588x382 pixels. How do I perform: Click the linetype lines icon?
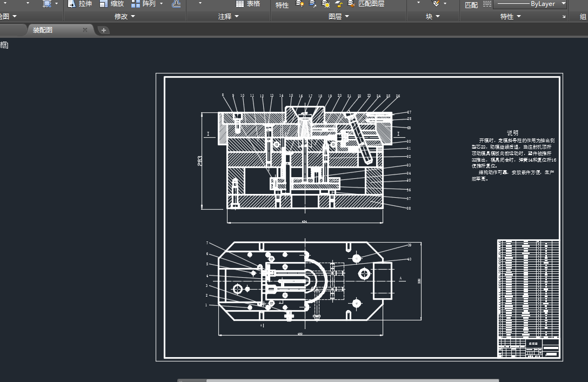coord(487,4)
